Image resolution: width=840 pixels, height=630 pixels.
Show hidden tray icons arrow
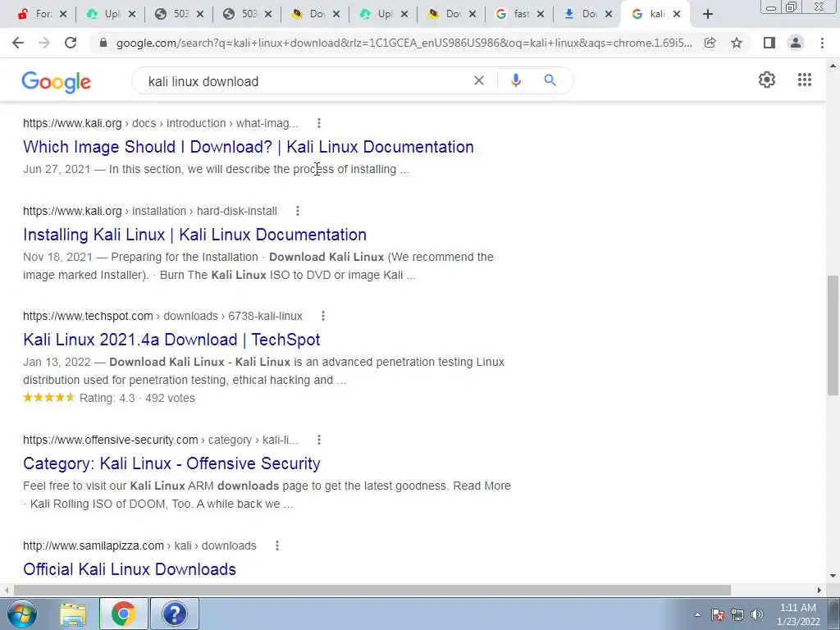click(x=697, y=614)
